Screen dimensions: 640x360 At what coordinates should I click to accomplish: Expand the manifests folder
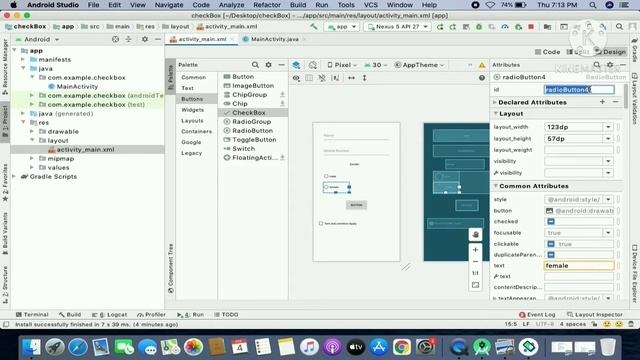click(23, 60)
